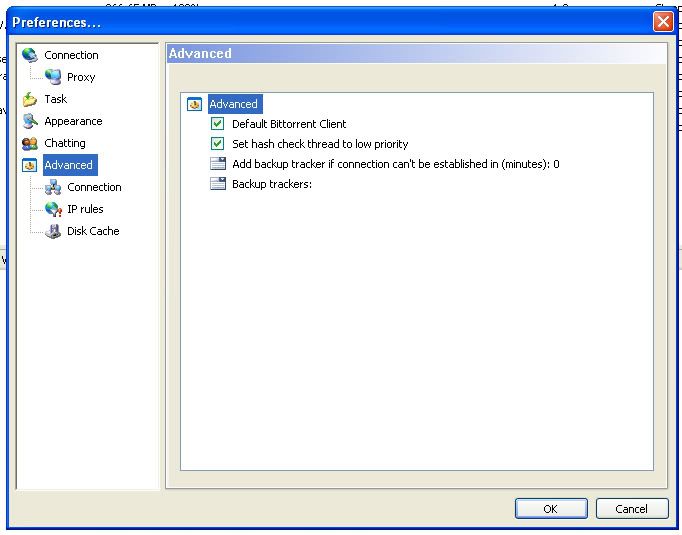
Task: Close the Preferences dialog window
Action: [662, 22]
